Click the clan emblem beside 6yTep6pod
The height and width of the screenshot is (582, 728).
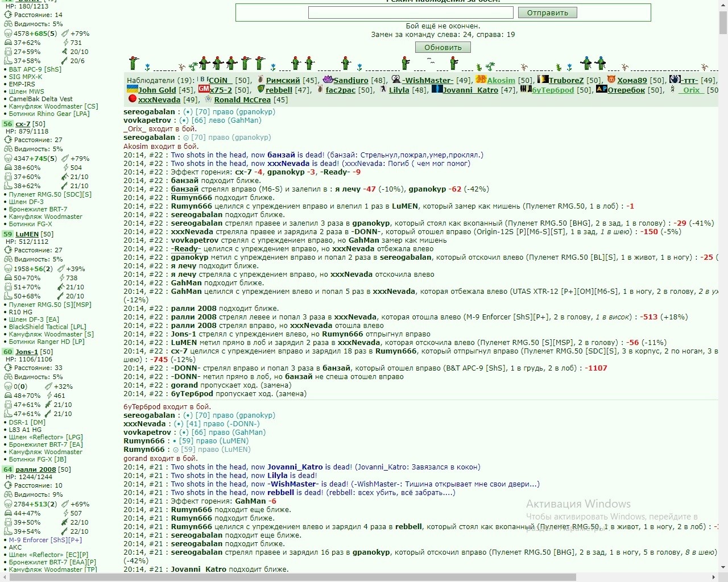pyautogui.click(x=526, y=89)
